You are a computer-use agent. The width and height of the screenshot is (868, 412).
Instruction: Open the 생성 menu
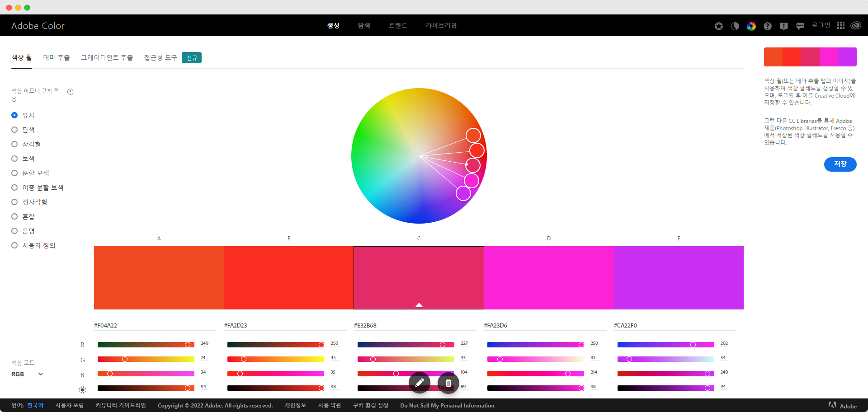(x=333, y=26)
